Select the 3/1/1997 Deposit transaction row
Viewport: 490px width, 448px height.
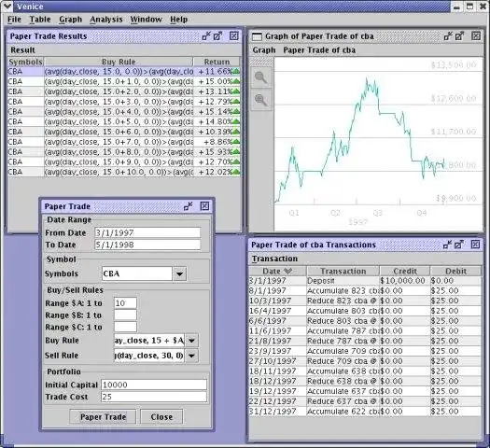pos(365,281)
